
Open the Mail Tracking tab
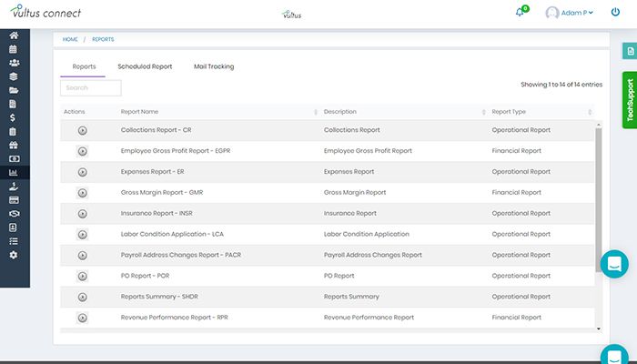[214, 66]
